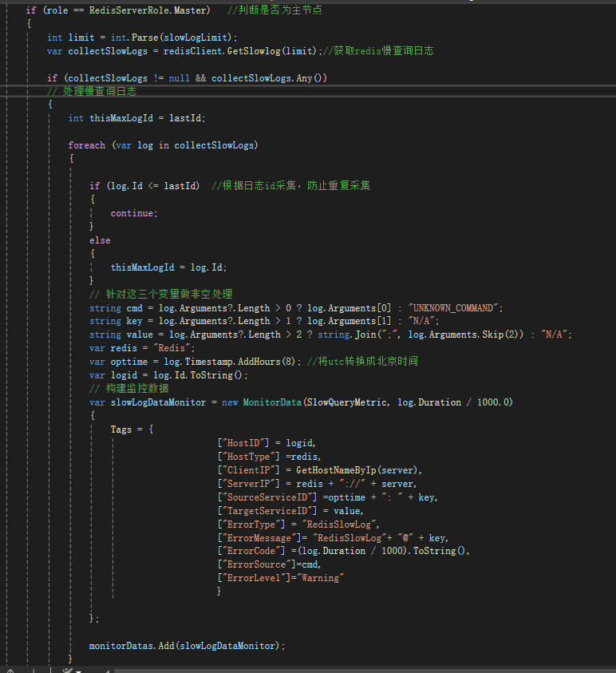The image size is (616, 673).
Task: Click the monitorDatas.Add statement
Action: tap(187, 646)
